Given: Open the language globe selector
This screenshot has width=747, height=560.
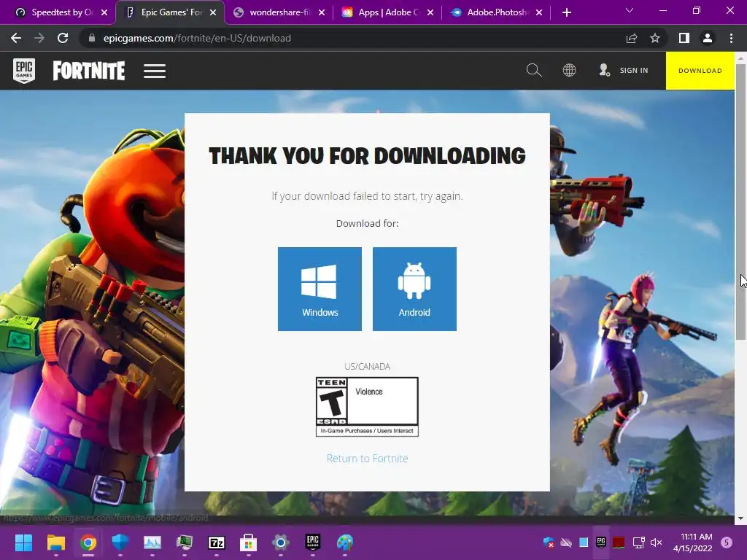Looking at the screenshot, I should [569, 71].
